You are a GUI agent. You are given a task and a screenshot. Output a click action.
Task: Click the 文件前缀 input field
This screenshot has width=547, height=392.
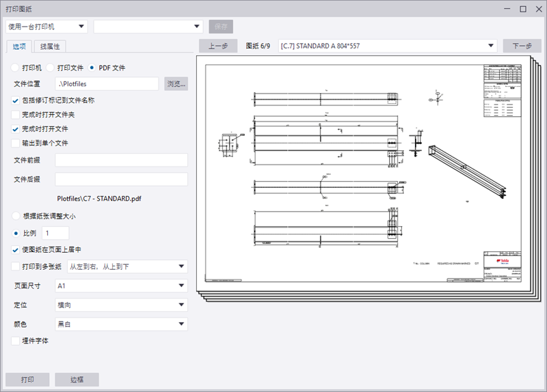pos(122,160)
